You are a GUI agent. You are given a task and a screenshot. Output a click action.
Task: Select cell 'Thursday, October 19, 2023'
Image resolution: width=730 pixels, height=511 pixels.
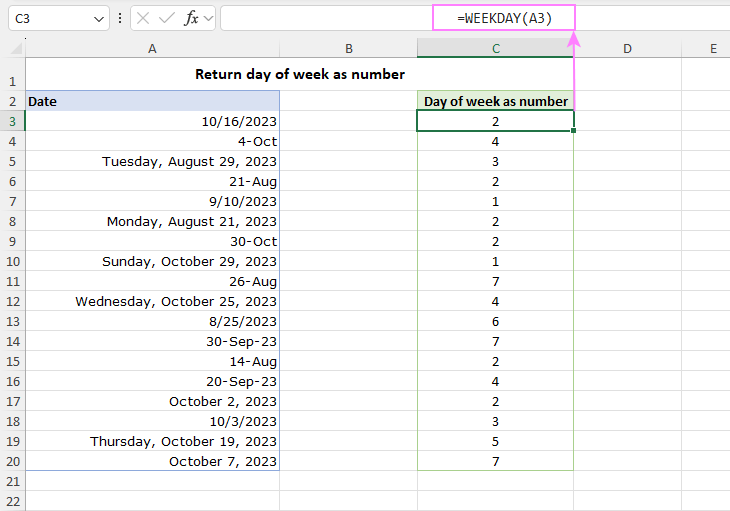pyautogui.click(x=153, y=442)
